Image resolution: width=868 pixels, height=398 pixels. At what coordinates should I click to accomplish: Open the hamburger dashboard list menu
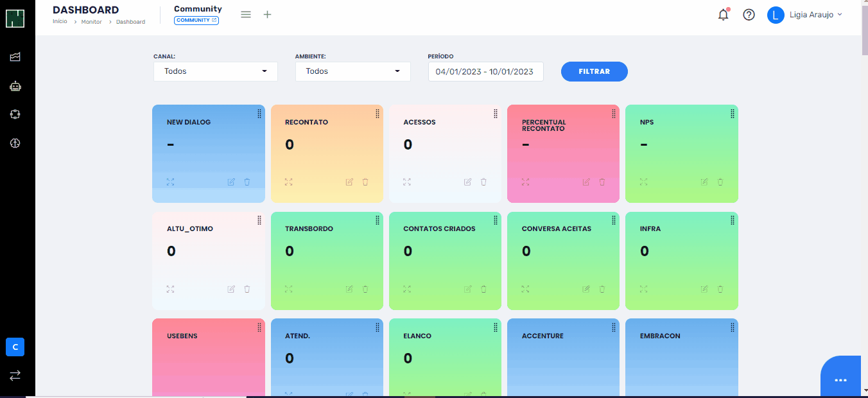coord(246,15)
